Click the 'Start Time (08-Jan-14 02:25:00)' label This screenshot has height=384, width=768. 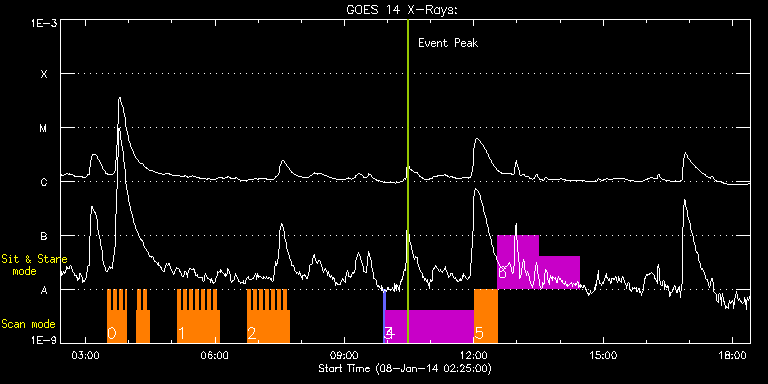pos(405,368)
